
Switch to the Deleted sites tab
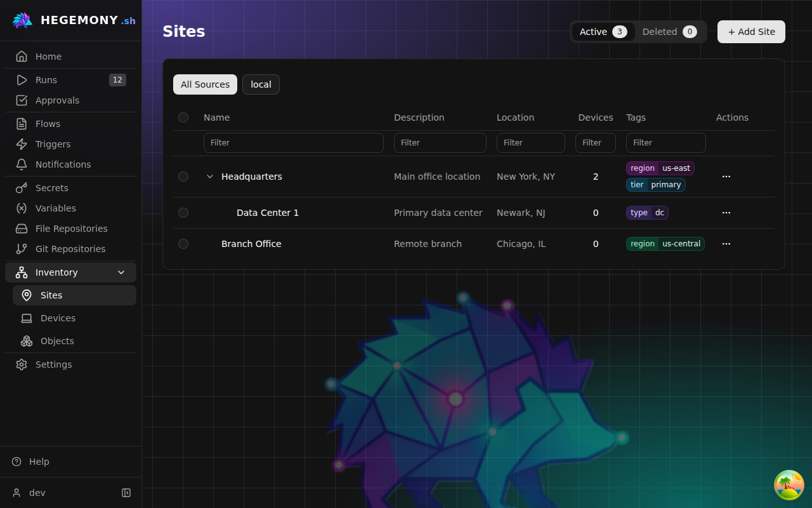tap(670, 32)
